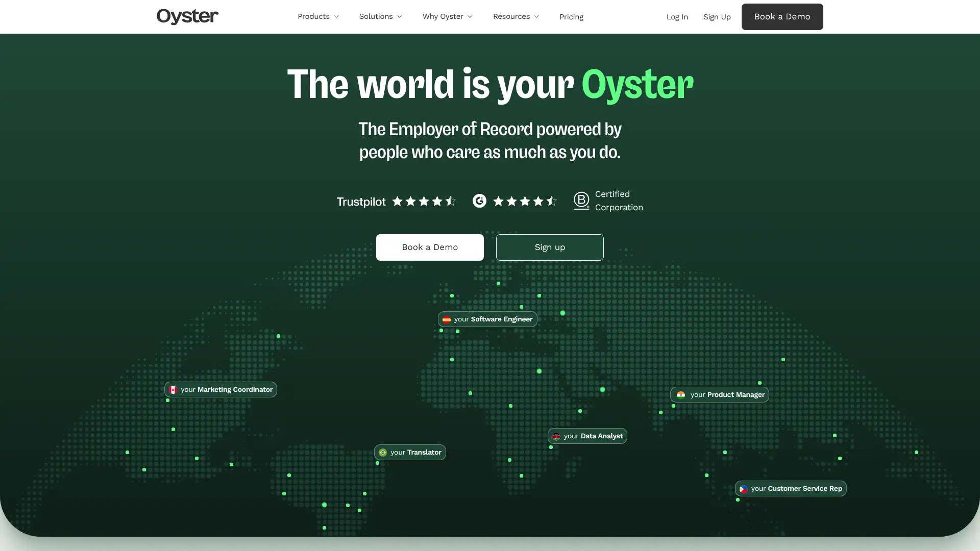The image size is (980, 551).
Task: Click the Trustpilot star rating
Action: [x=424, y=202]
